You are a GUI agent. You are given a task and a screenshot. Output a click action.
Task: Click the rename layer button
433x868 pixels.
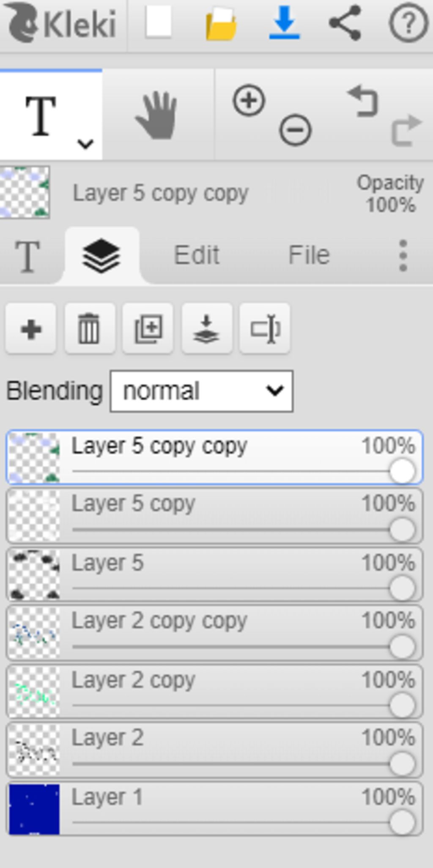[265, 328]
